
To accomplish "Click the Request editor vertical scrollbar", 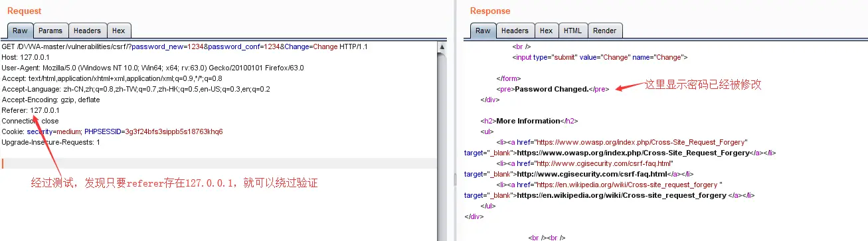I will click(x=442, y=141).
